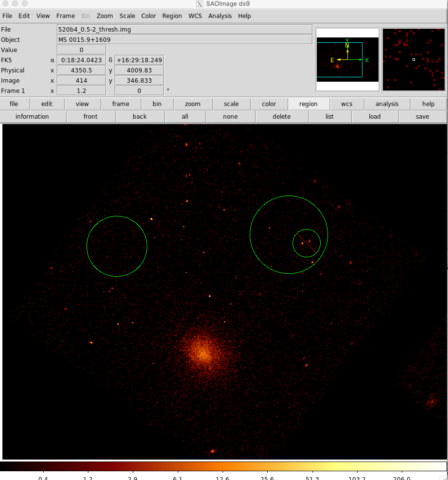This screenshot has height=480, width=448.
Task: Click the colorbar at the bottom
Action: pos(224,466)
